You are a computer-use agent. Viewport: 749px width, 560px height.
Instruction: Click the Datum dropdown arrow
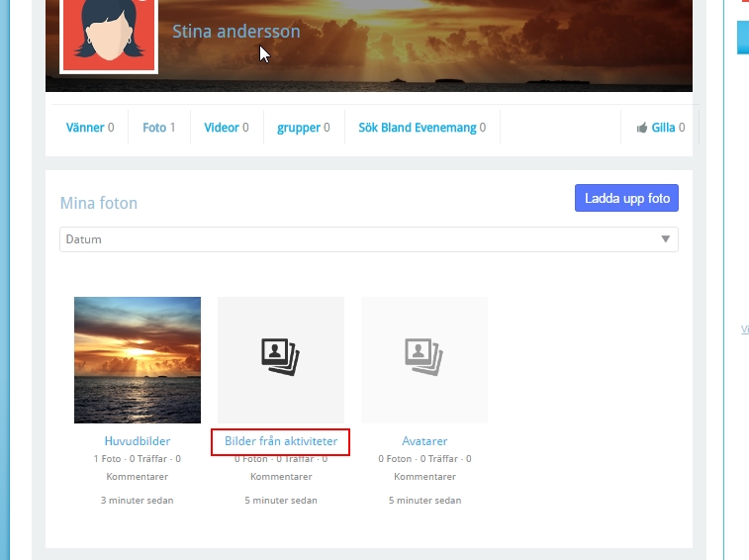click(x=666, y=238)
